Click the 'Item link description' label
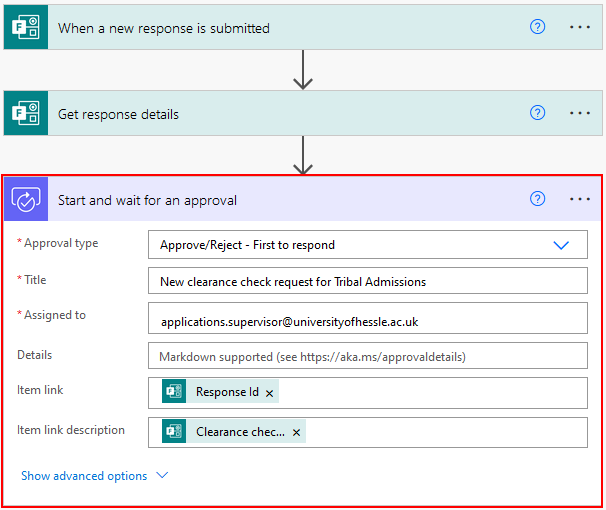The image size is (606, 510). [71, 430]
